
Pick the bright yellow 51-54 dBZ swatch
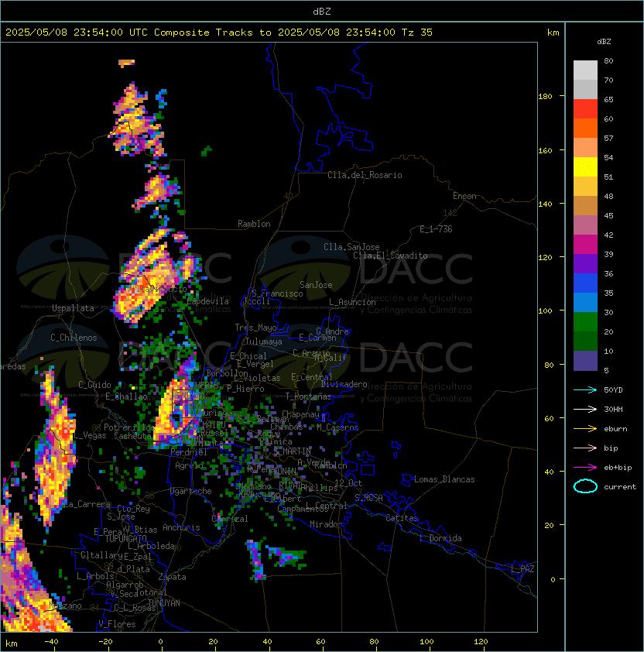click(x=585, y=167)
